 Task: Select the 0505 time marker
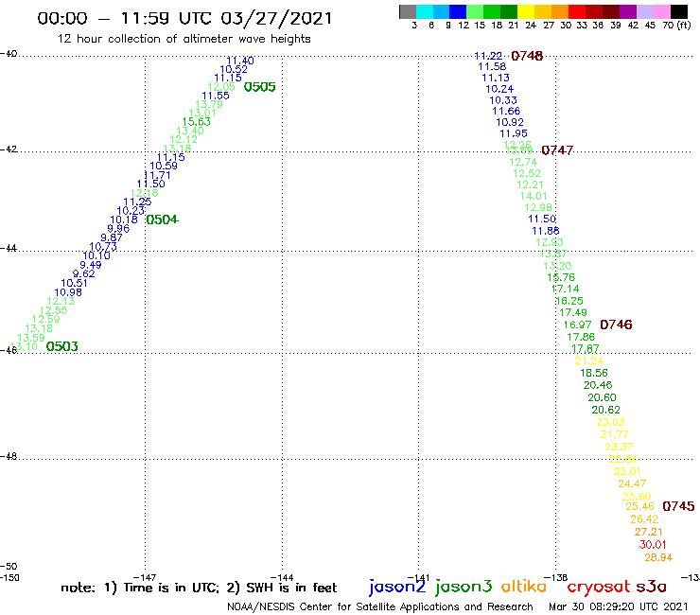[260, 87]
